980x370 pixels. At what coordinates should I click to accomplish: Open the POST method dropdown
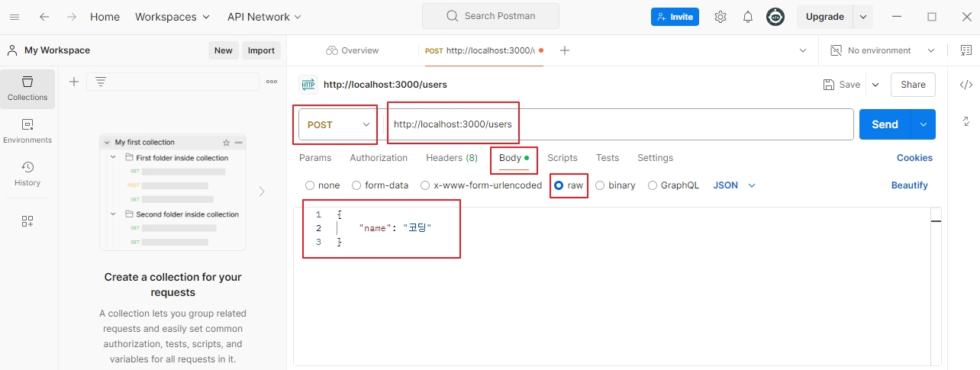click(x=337, y=124)
